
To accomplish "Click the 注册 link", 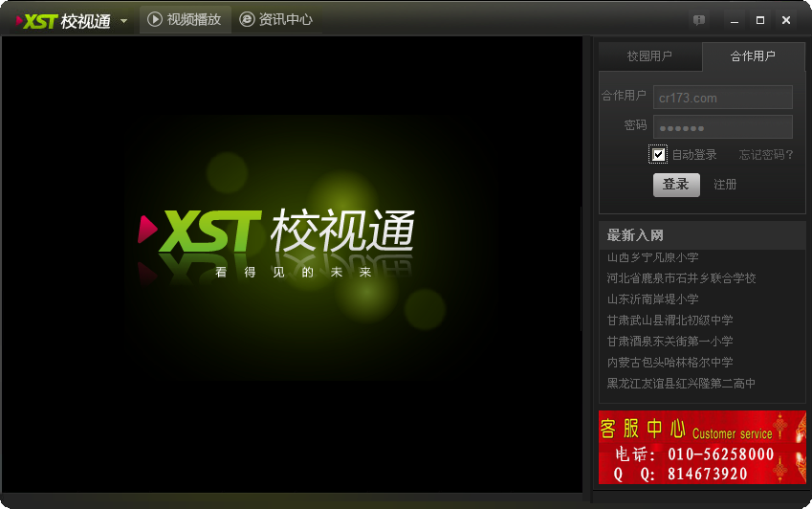I will click(x=725, y=185).
